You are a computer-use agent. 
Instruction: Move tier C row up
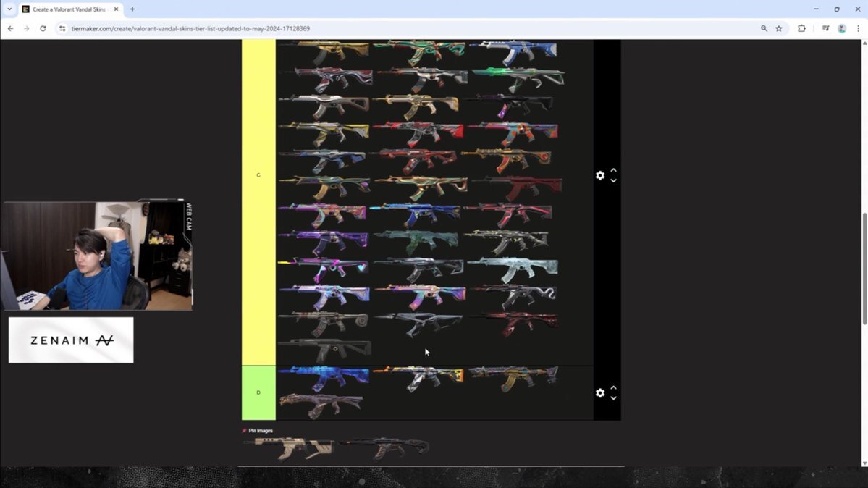coord(613,171)
